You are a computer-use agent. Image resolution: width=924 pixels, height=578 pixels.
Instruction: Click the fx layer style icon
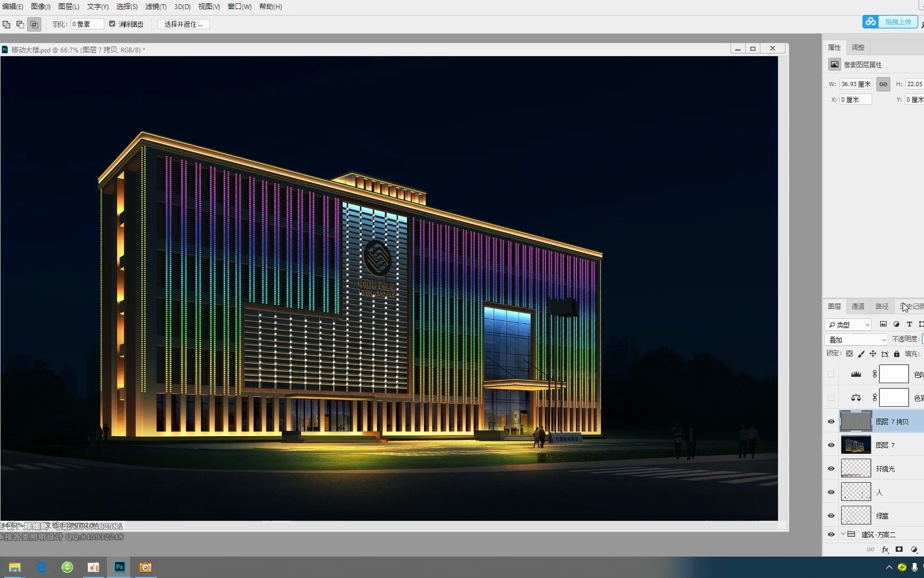[x=885, y=550]
